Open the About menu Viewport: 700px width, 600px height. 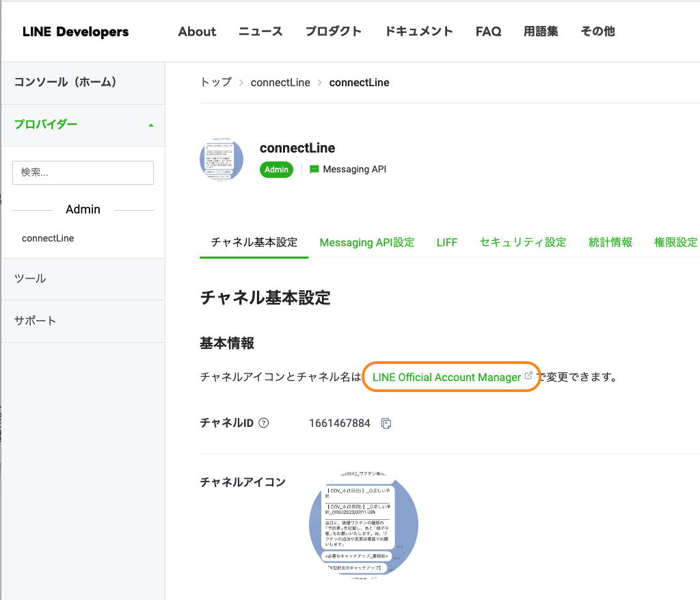(197, 31)
